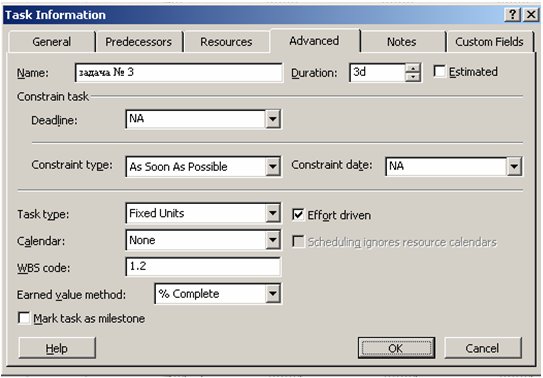Close the Task Information dialog
Screen dimensions: 543x378
click(531, 15)
